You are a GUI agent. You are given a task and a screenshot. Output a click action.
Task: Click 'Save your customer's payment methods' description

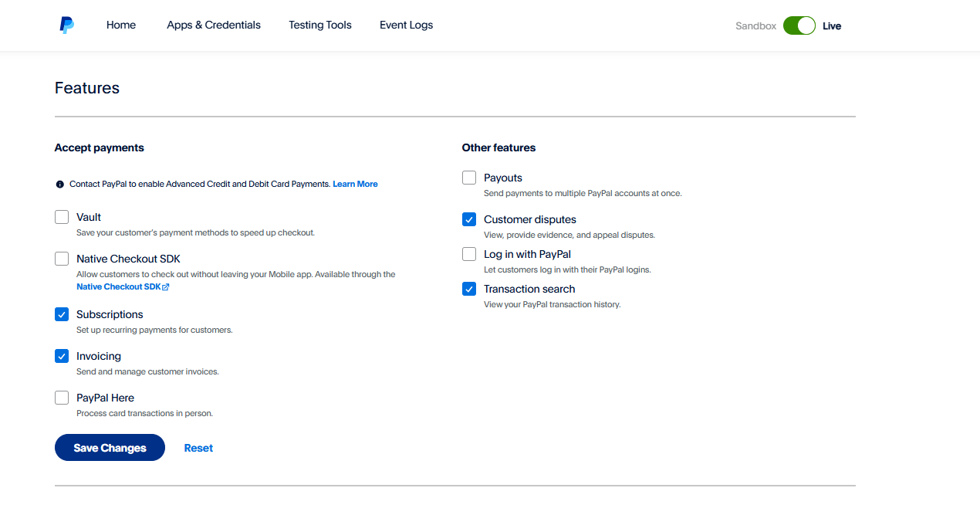pyautogui.click(x=195, y=233)
